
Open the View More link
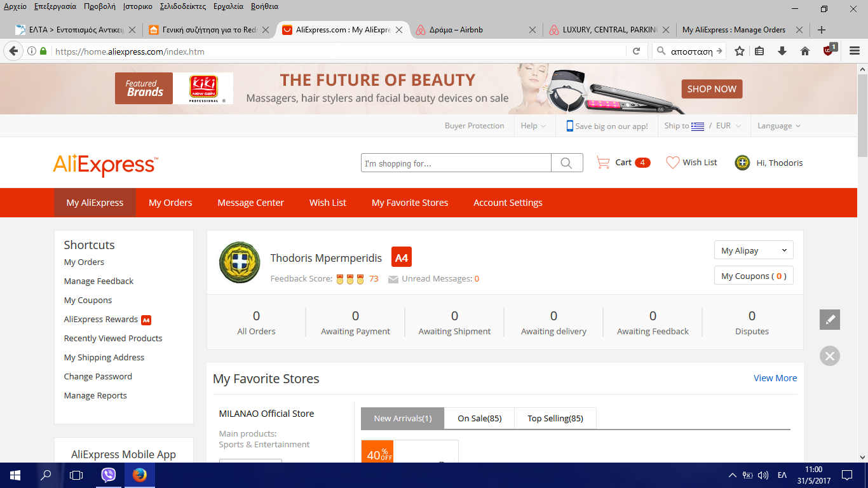coord(775,378)
